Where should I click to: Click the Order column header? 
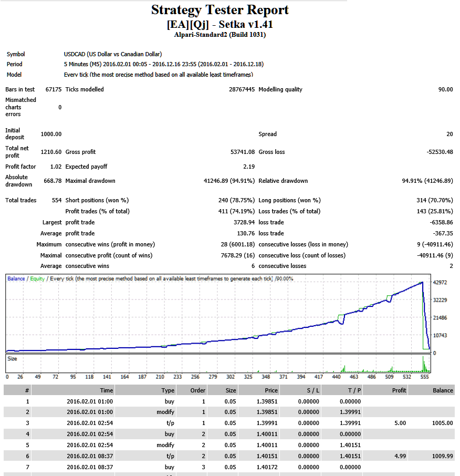coord(192,390)
